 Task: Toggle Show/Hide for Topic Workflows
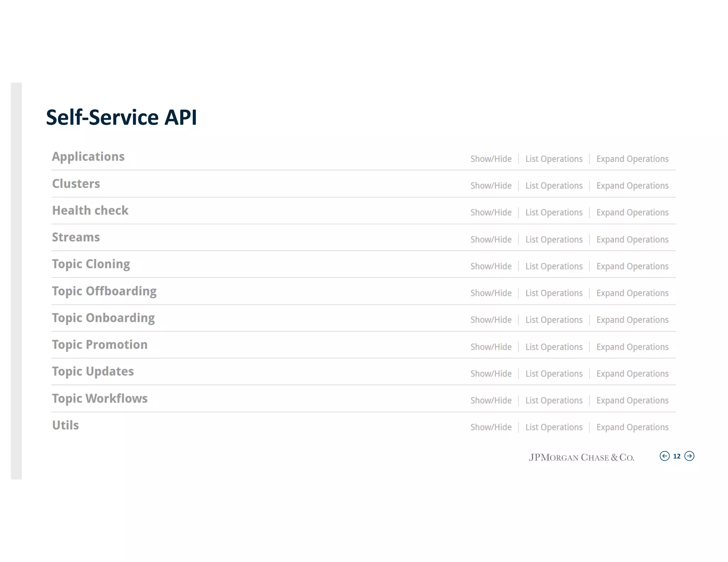tap(491, 400)
